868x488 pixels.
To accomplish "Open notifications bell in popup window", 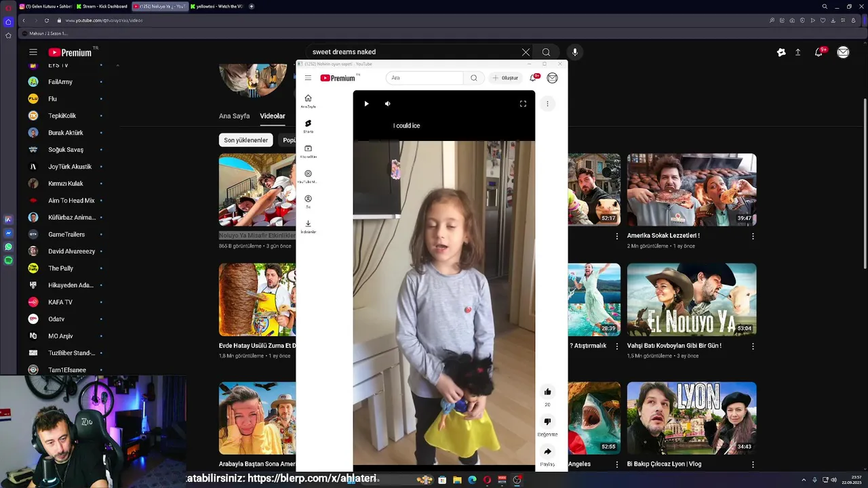I will 534,77.
